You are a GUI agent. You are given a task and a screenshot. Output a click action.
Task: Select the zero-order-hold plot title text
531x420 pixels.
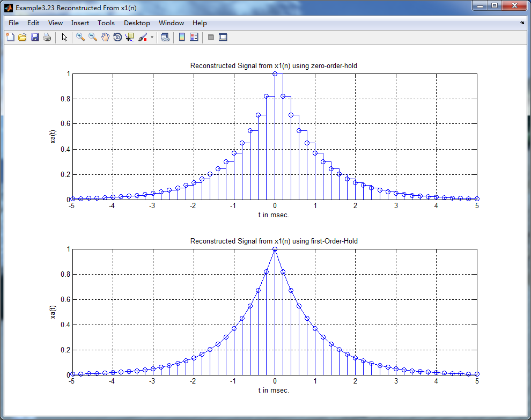tap(274, 66)
